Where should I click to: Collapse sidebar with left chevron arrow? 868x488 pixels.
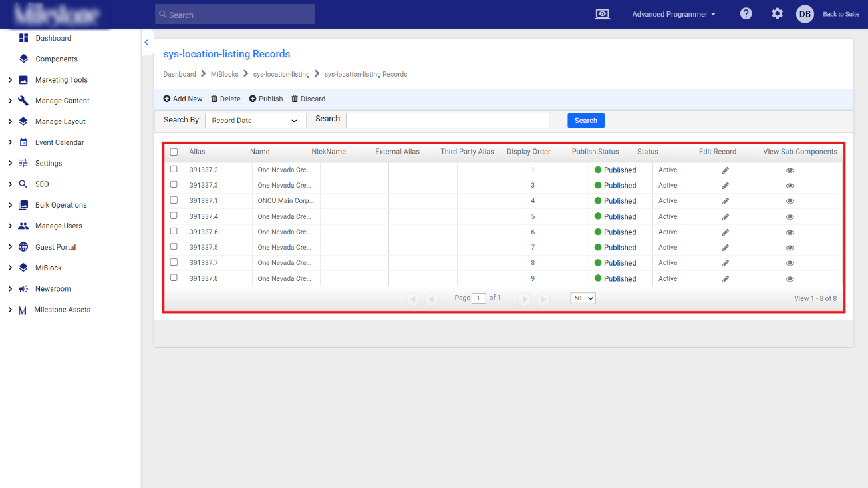click(146, 43)
